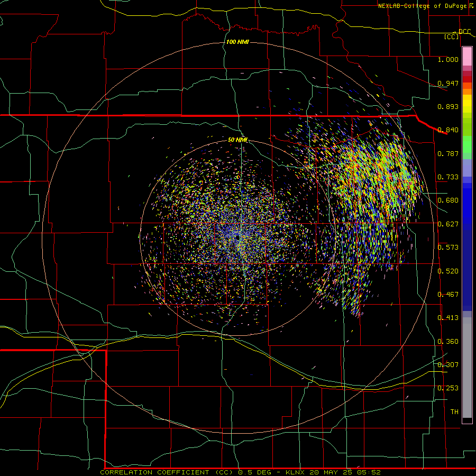The image size is (476, 476).
Task: Pick the bright green segment of the color bar
Action: pos(467,144)
